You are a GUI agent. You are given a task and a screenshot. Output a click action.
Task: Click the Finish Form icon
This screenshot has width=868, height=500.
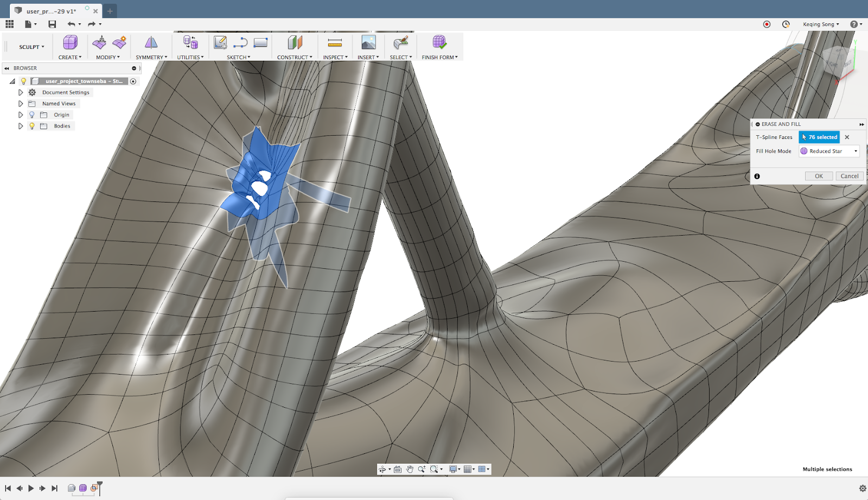pyautogui.click(x=439, y=42)
